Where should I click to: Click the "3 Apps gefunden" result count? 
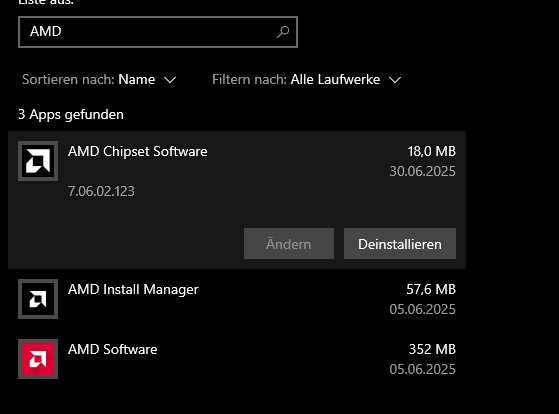(x=71, y=114)
